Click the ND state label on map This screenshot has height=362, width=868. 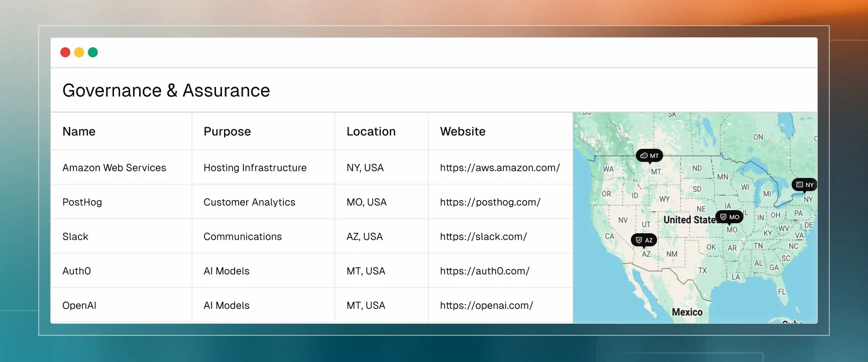click(x=697, y=168)
